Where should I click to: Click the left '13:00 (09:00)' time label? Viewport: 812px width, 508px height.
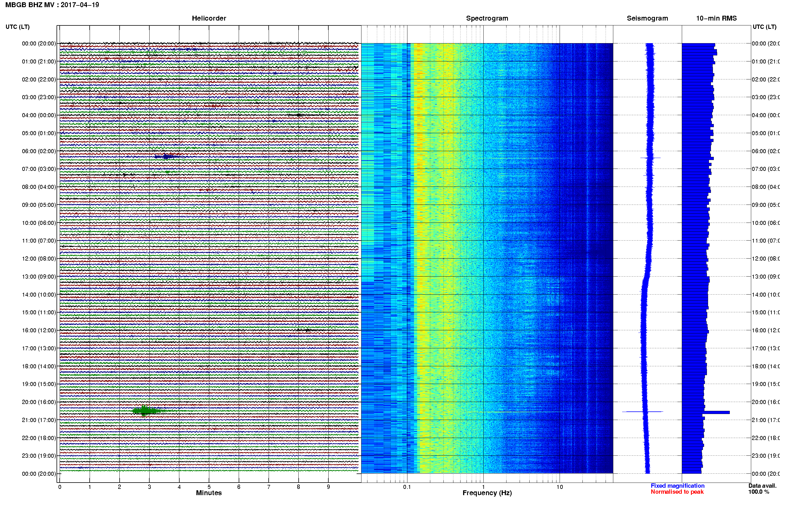(x=39, y=277)
